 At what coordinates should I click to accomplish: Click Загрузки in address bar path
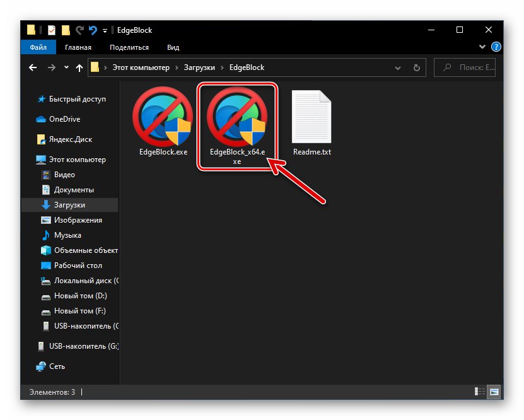coord(199,67)
